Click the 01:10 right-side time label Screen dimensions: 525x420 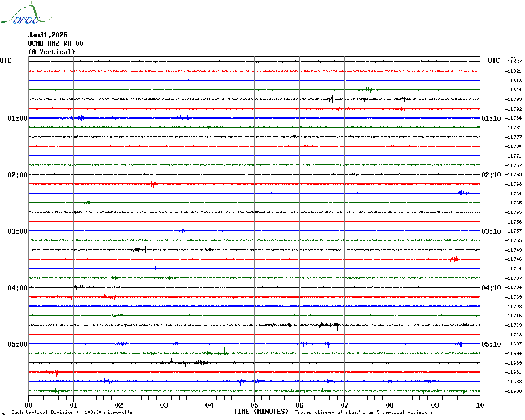point(491,119)
